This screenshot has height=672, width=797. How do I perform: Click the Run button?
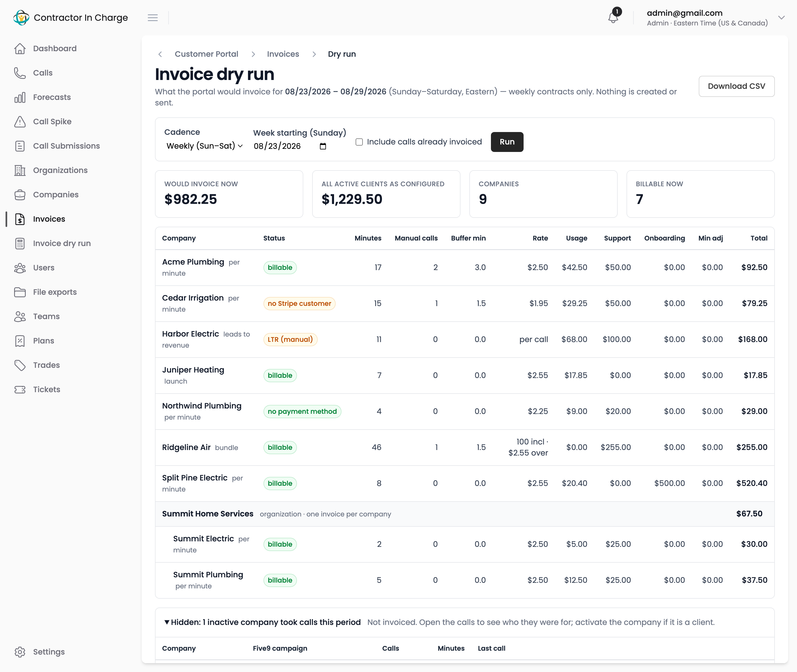point(507,142)
